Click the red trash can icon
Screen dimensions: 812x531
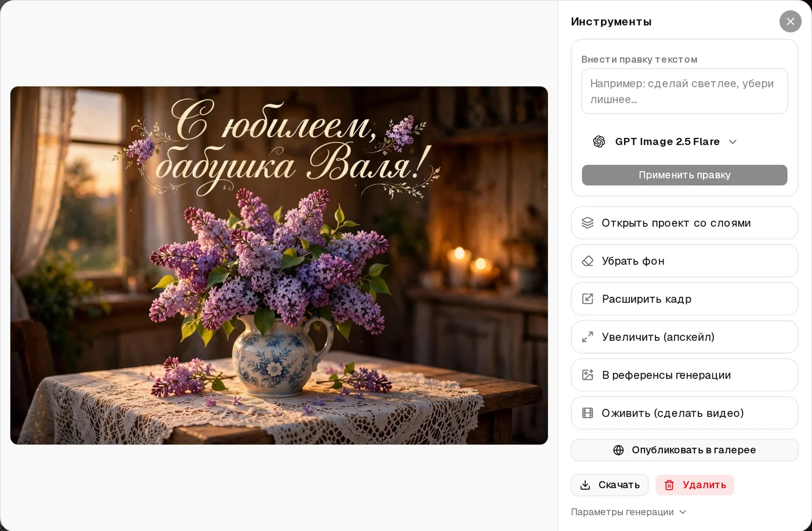click(669, 485)
